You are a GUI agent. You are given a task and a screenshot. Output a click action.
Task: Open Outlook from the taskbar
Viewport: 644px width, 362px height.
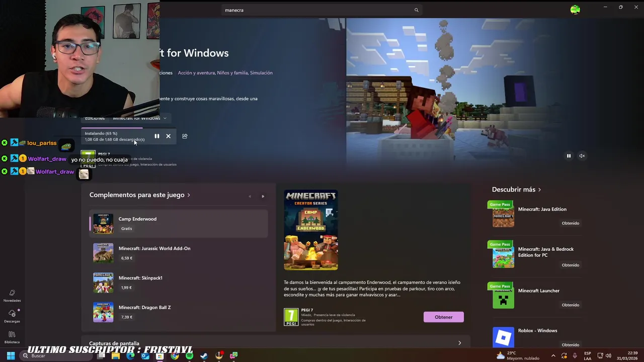click(145, 356)
